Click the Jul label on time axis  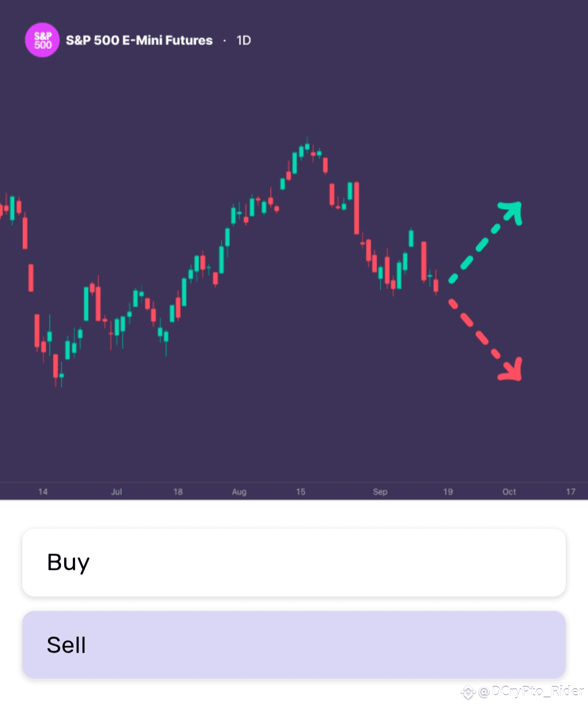(117, 491)
